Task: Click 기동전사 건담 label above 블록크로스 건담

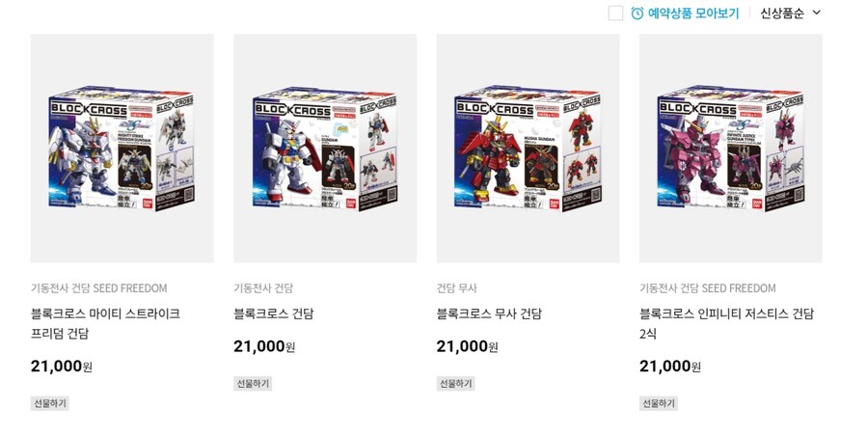Action: pyautogui.click(x=263, y=288)
